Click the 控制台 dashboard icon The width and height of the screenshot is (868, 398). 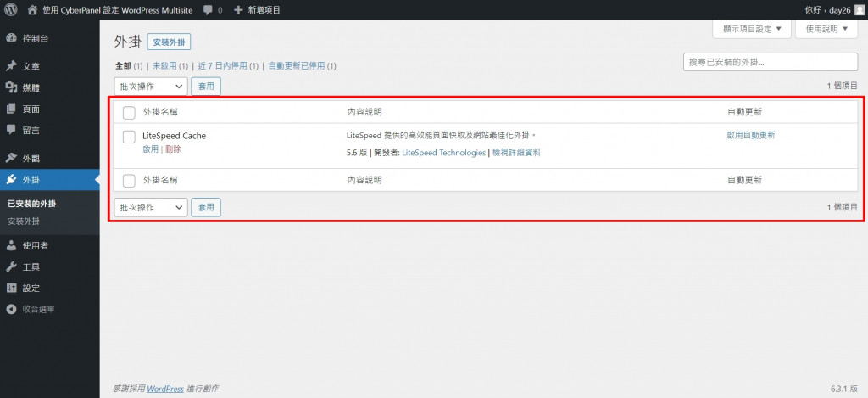coord(11,38)
